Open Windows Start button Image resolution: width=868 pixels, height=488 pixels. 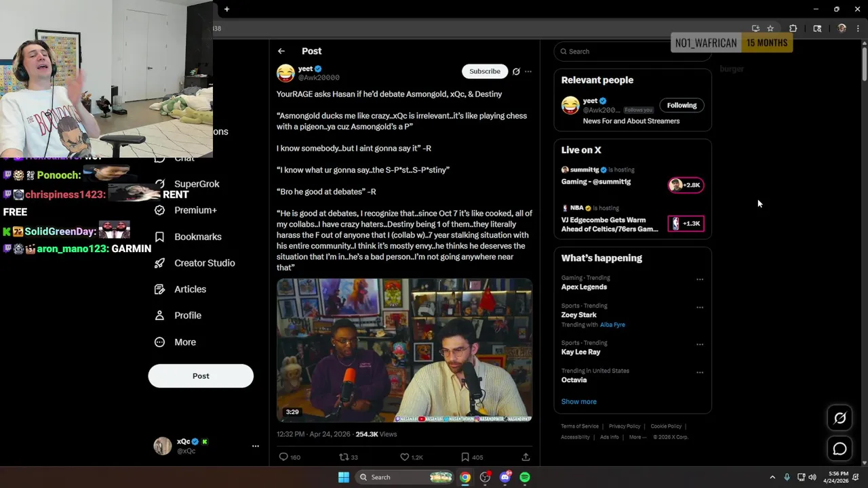point(344,477)
